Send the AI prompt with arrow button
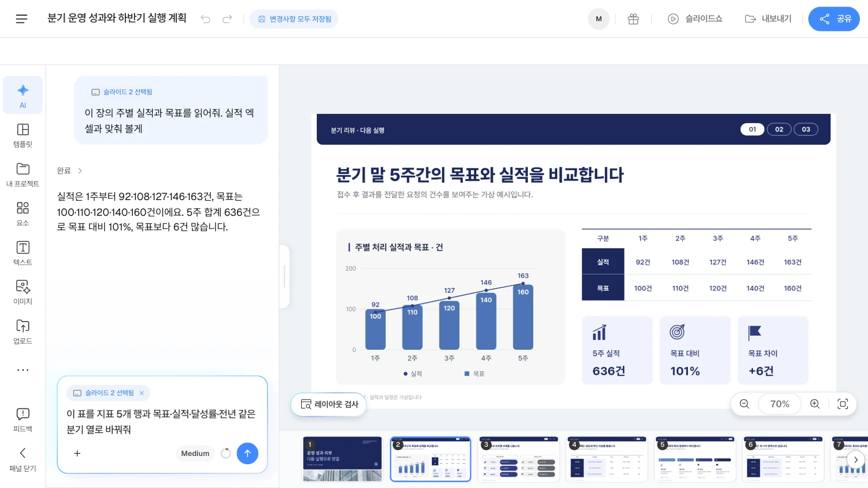Image resolution: width=868 pixels, height=488 pixels. point(247,453)
